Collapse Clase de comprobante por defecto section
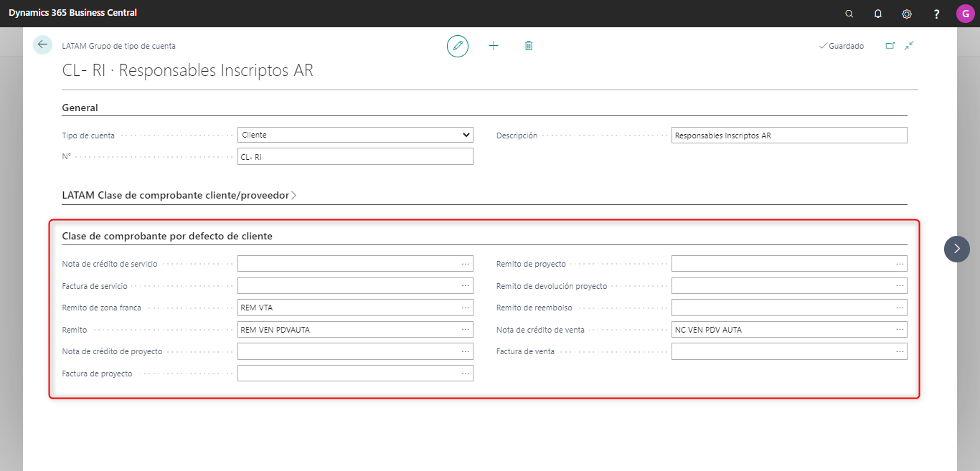 click(x=167, y=236)
